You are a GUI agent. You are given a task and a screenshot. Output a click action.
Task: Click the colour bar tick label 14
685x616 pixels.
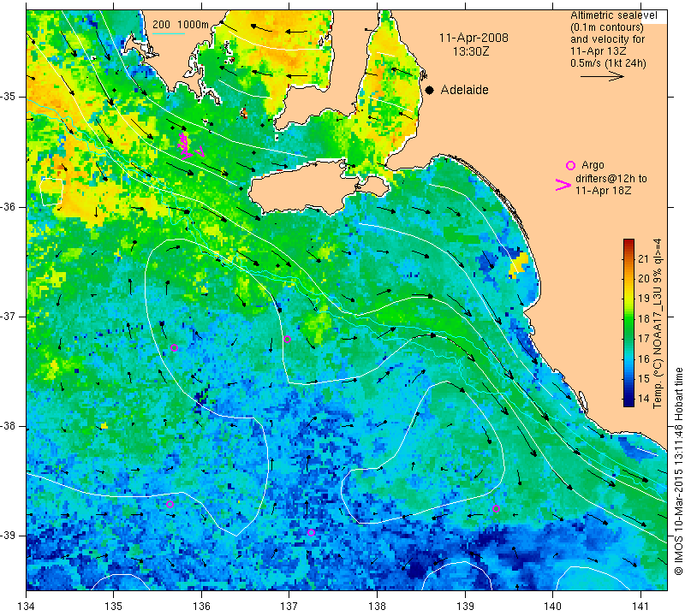coord(644,399)
